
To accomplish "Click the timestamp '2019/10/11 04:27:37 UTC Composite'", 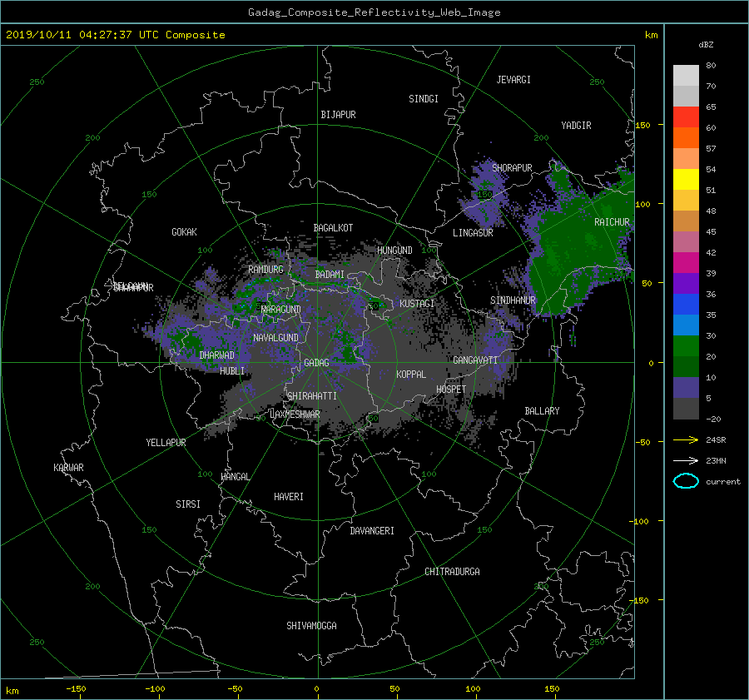I will tap(115, 35).
